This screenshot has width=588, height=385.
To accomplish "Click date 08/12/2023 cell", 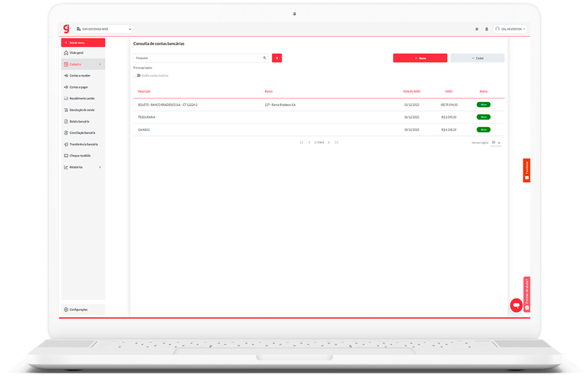I will tap(412, 130).
